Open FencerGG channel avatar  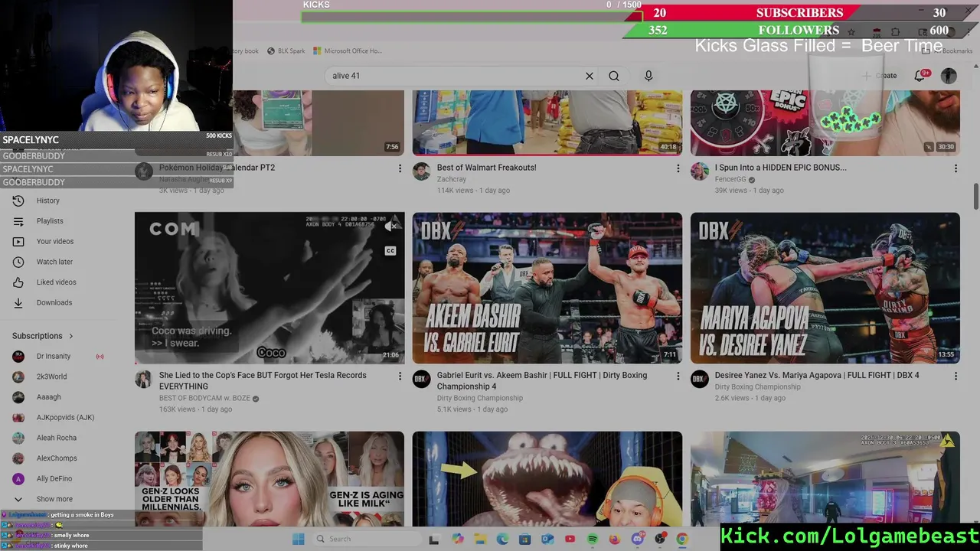pos(700,171)
